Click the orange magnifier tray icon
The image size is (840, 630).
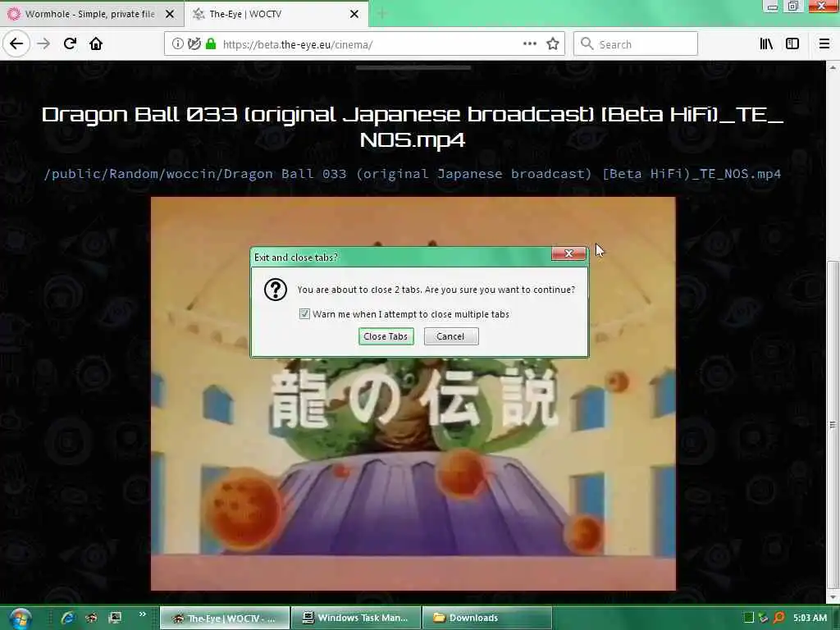coord(779,618)
